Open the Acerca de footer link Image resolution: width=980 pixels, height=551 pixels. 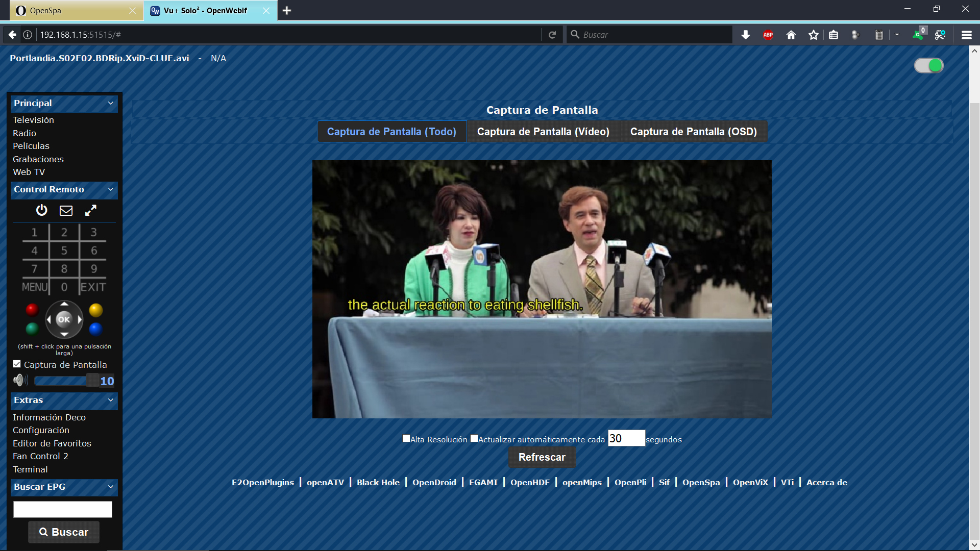[827, 483]
